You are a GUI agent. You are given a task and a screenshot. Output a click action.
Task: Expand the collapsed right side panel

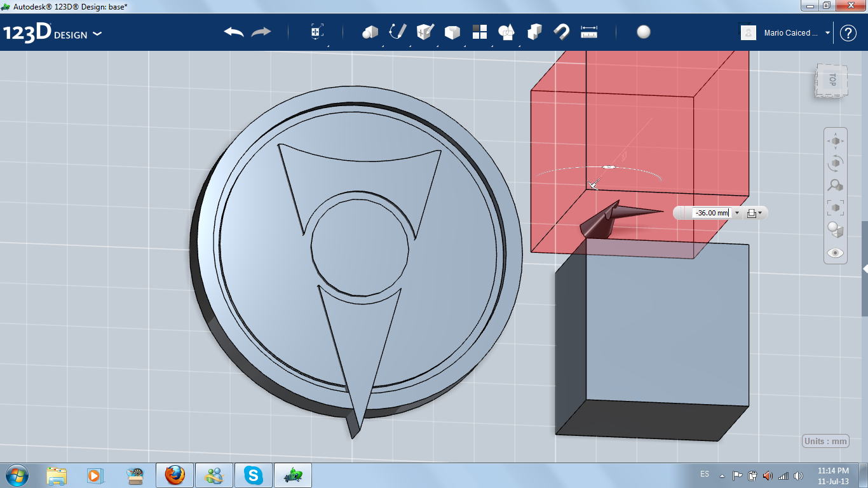pos(865,269)
